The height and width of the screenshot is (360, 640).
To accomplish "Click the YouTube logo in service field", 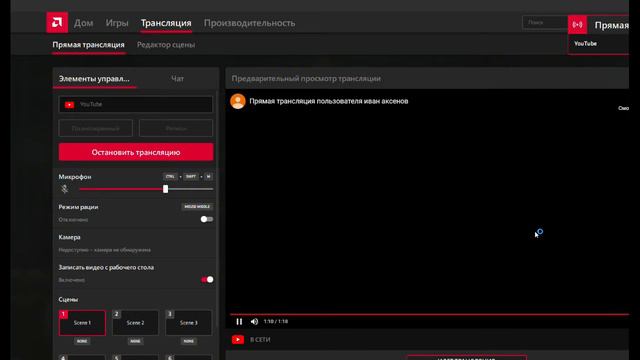I will [69, 105].
